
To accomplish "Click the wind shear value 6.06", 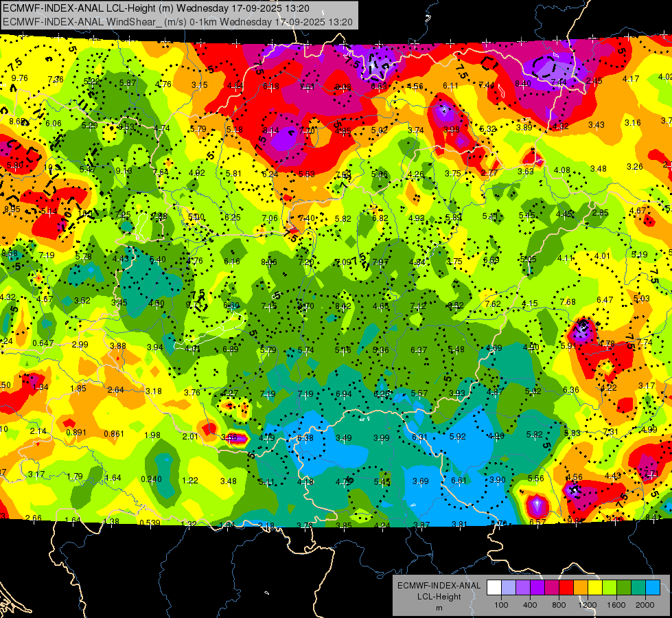I will point(54,124).
